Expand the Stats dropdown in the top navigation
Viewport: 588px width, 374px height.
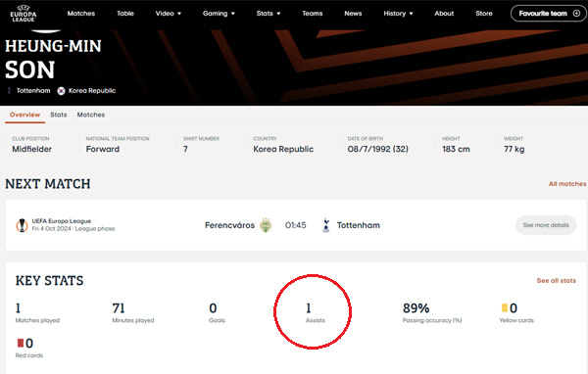click(269, 14)
